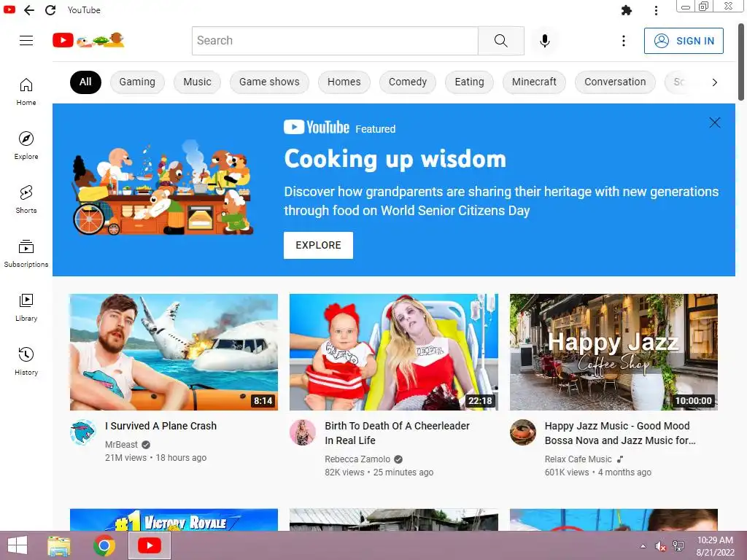The image size is (747, 560).
Task: Open Shorts in the sidebar
Action: pyautogui.click(x=26, y=200)
